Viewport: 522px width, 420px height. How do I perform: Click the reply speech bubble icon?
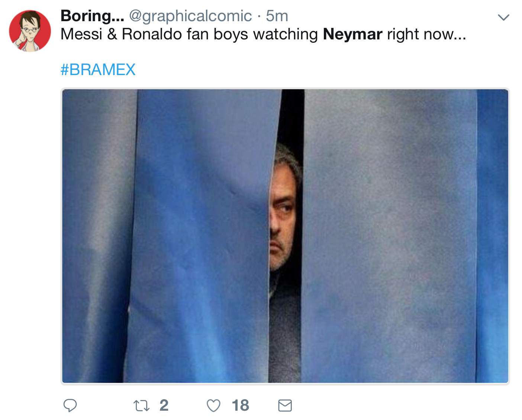tap(71, 406)
